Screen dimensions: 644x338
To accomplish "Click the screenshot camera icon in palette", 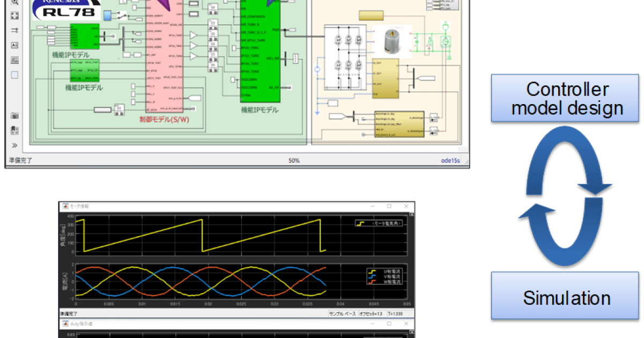I will click(x=14, y=115).
